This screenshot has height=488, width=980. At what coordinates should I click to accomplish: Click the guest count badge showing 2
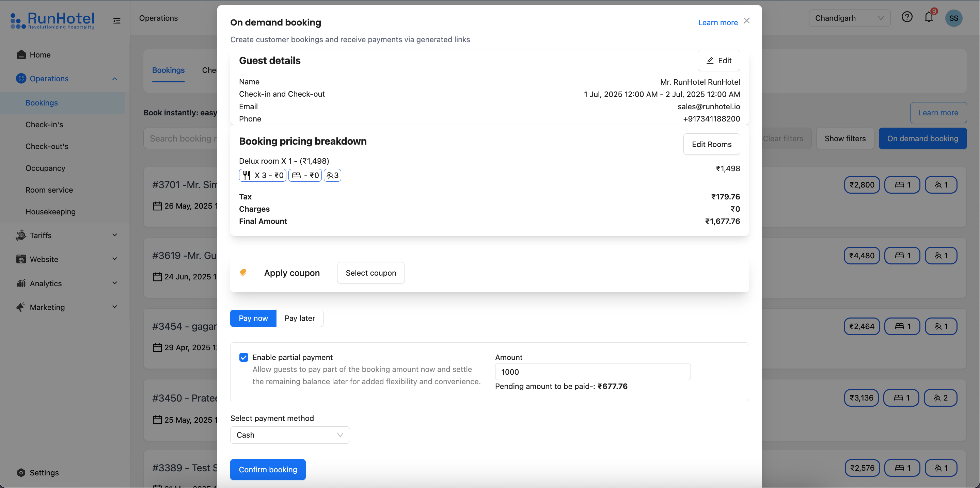click(941, 397)
